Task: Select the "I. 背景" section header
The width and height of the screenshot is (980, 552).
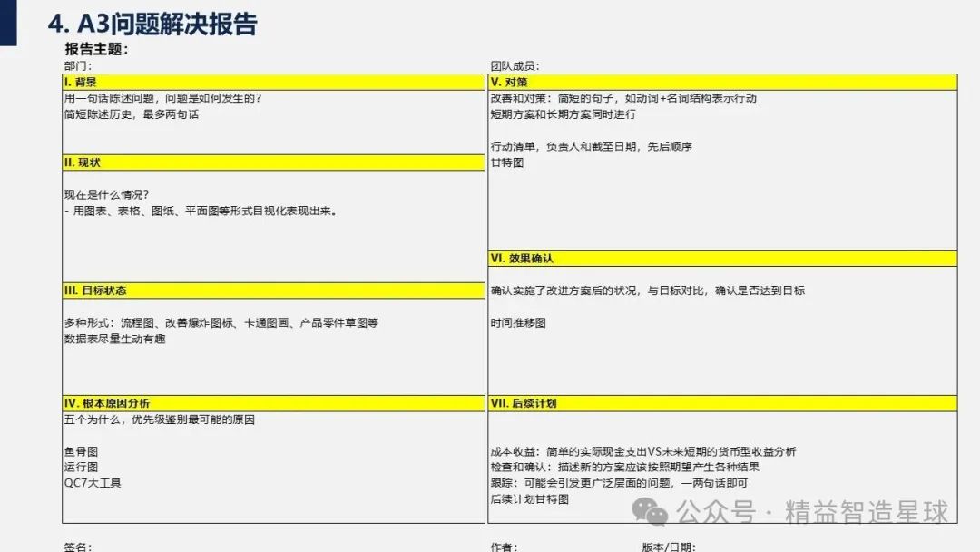Action: tap(274, 82)
